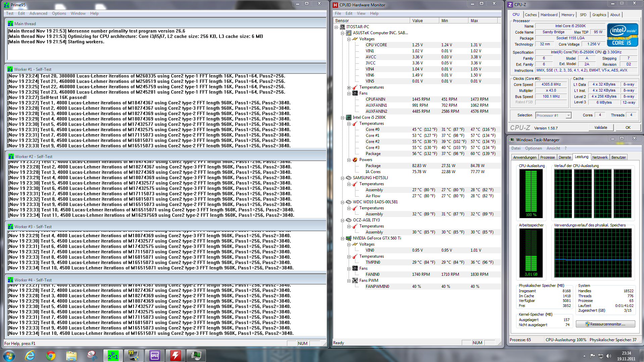Click the CPU-Z title bar icon

(510, 5)
